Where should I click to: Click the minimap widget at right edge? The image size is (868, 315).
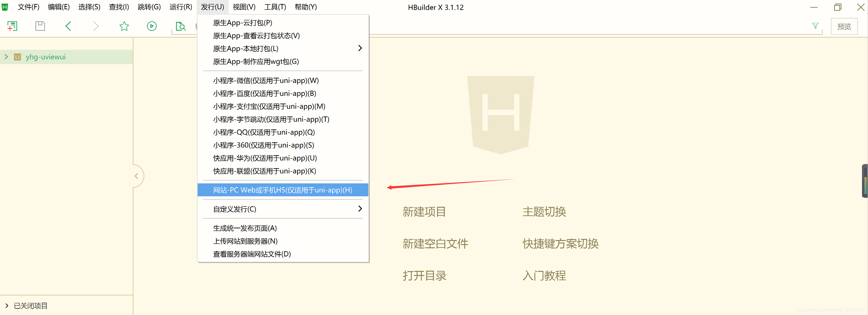865,181
